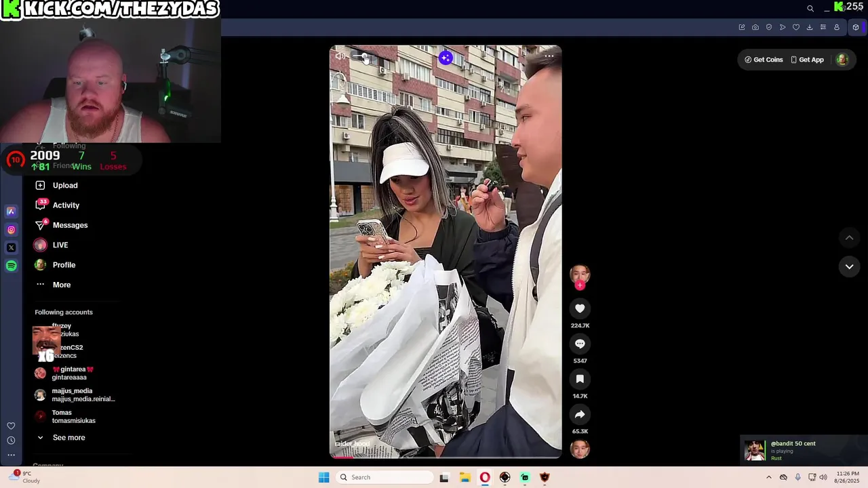Open the taskbar clock and date

[x=848, y=477]
